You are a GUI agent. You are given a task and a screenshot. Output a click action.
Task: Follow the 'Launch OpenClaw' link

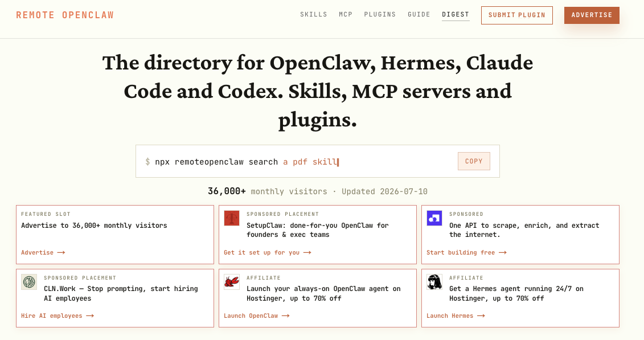click(x=257, y=316)
